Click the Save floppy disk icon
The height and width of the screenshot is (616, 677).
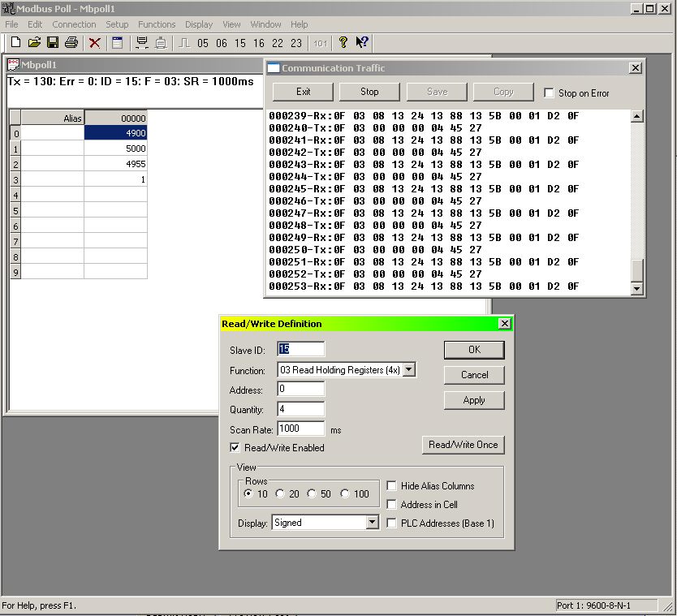[x=53, y=42]
